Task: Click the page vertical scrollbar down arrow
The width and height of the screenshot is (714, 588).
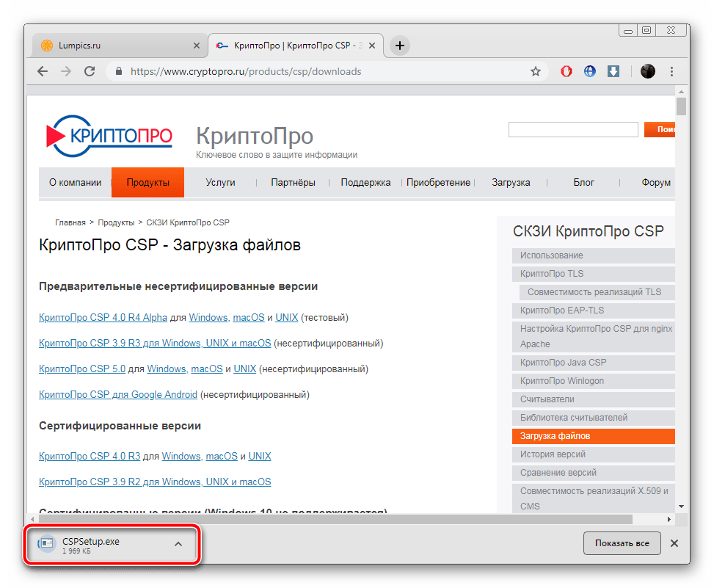Action: coord(681,507)
